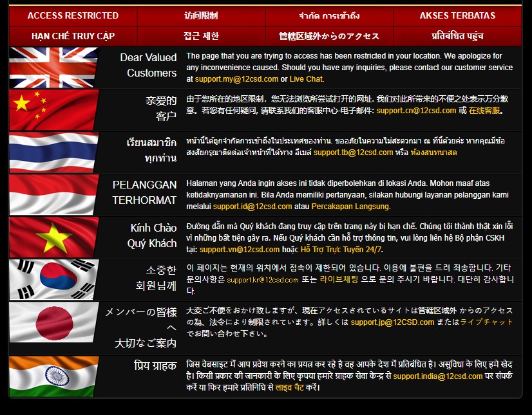Select the AKSES TERBATAS header tab
Viewport: 532px width, 415px height.
[x=457, y=15]
